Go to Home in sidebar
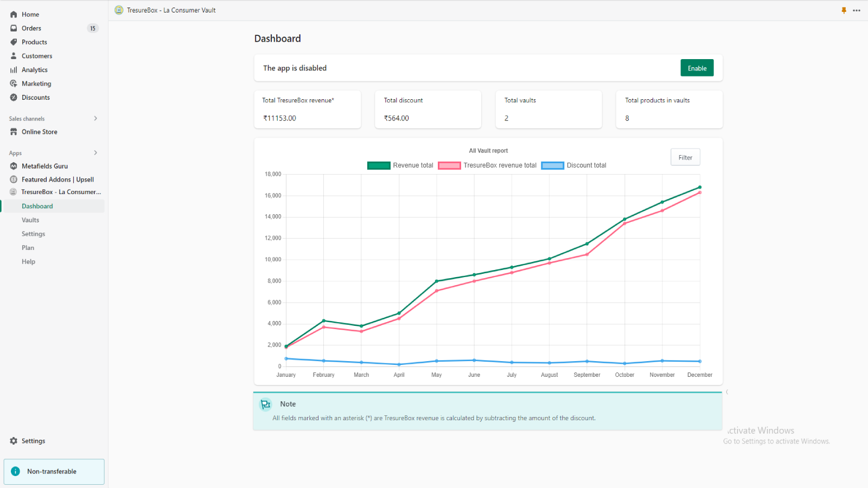This screenshot has width=868, height=488. click(30, 15)
